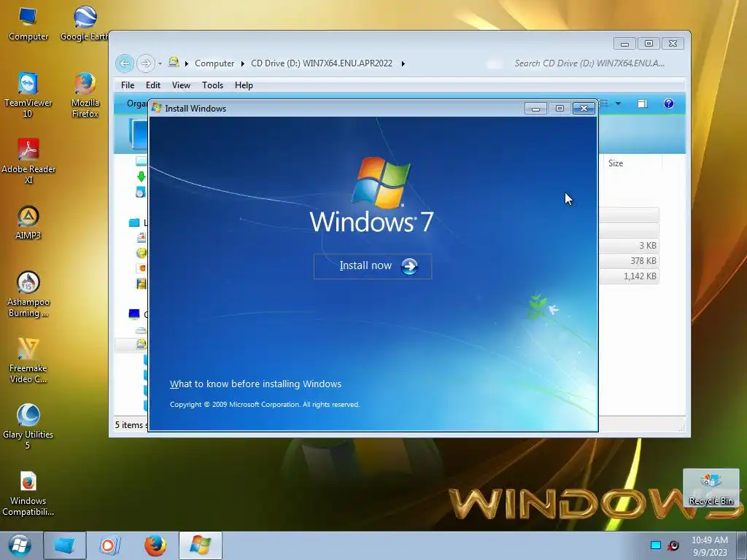This screenshot has width=747, height=560.
Task: Open Adobe Reader XI shortcut
Action: point(28,161)
